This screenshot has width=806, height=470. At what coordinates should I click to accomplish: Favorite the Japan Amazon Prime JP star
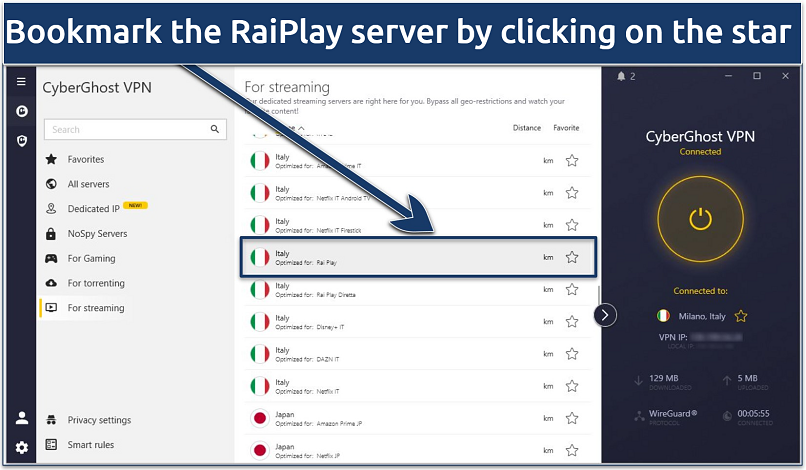572,419
